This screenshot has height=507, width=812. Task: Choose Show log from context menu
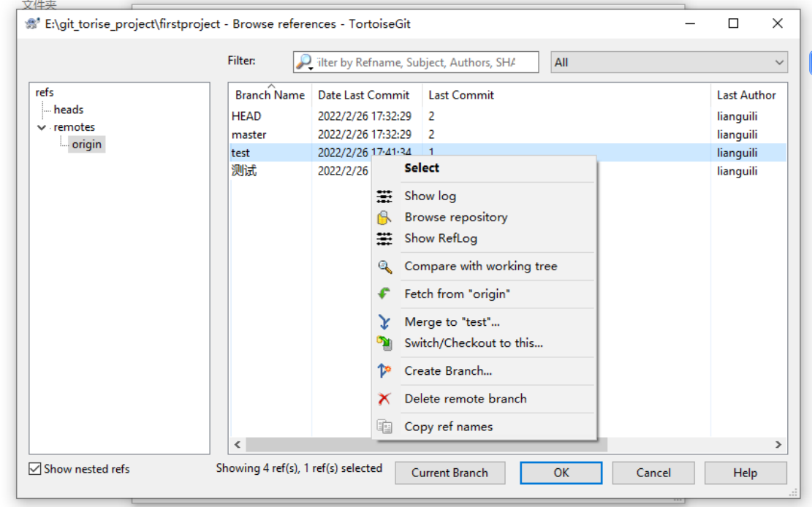coord(430,197)
